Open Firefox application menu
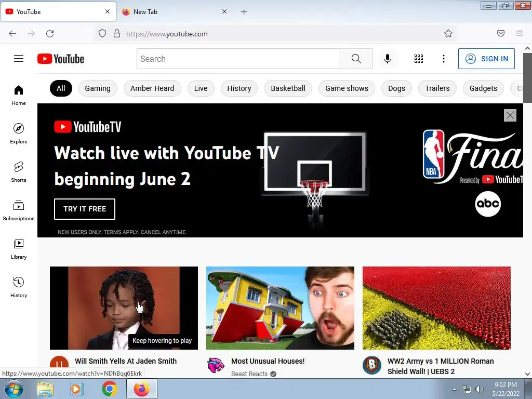532x399 pixels. [520, 33]
